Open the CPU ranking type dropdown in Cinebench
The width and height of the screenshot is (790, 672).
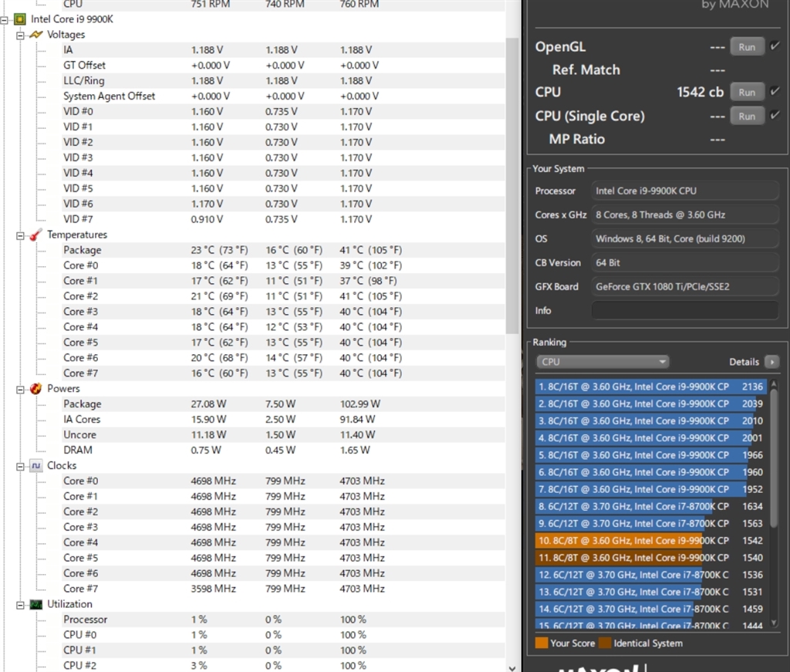(x=603, y=362)
